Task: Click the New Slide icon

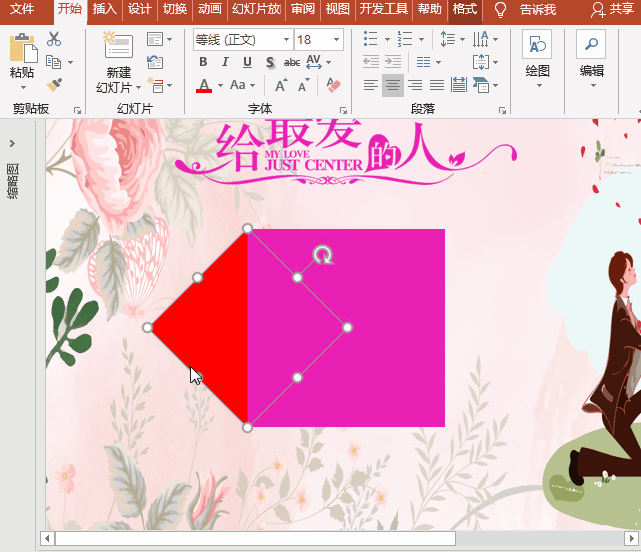Action: click(118, 45)
